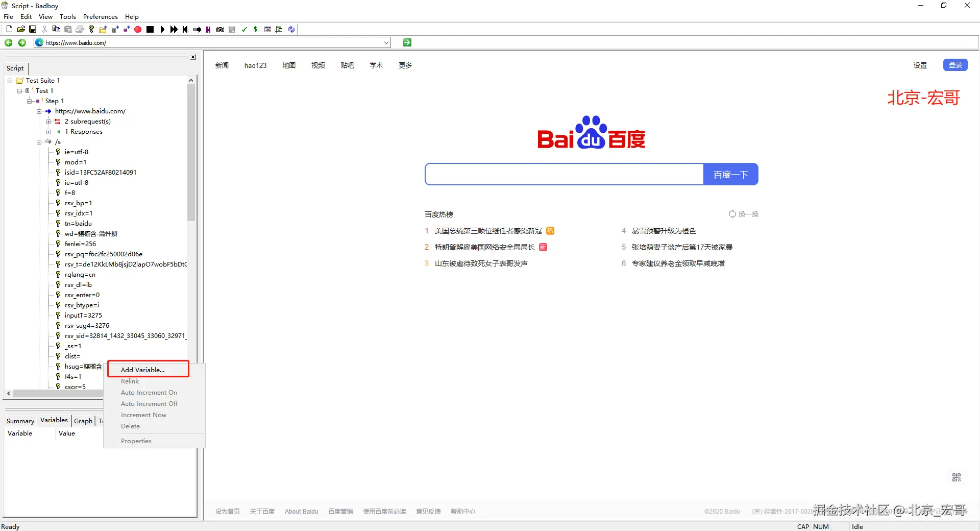Select the inputT=3275 parameter
Viewport: 980px width, 531px height.
83,316
